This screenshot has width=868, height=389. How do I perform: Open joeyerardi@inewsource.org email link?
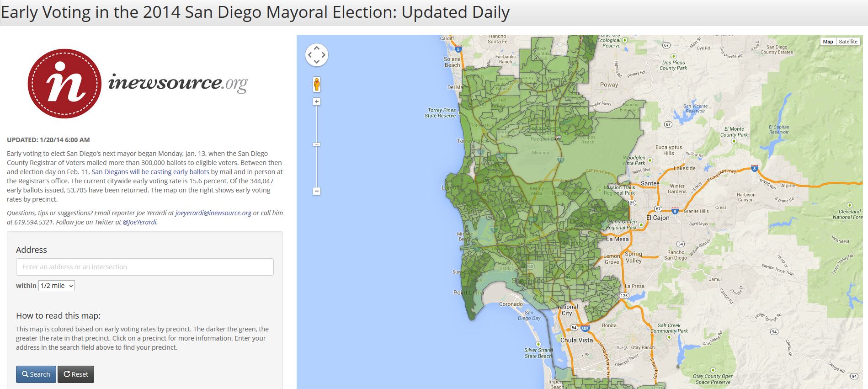[x=213, y=213]
